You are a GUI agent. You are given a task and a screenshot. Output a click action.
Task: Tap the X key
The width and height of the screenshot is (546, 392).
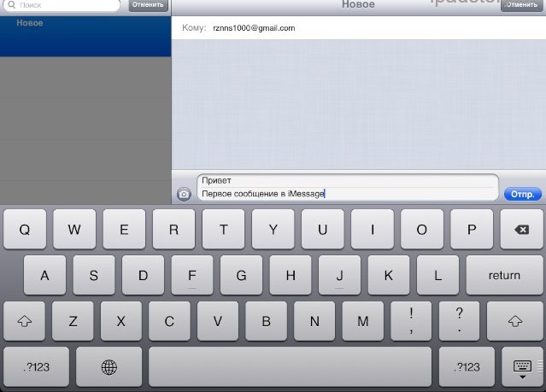point(120,321)
